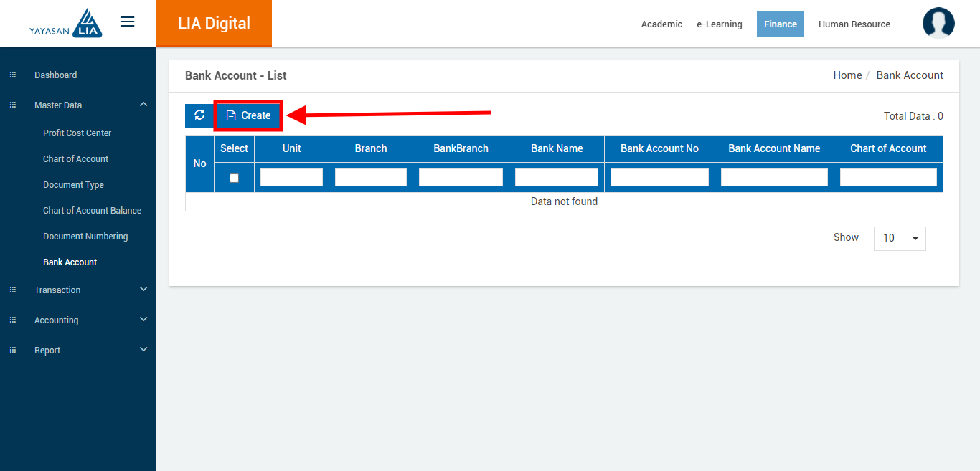This screenshot has width=980, height=471.
Task: Click the Transaction grid icon in sidebar
Action: coord(12,290)
